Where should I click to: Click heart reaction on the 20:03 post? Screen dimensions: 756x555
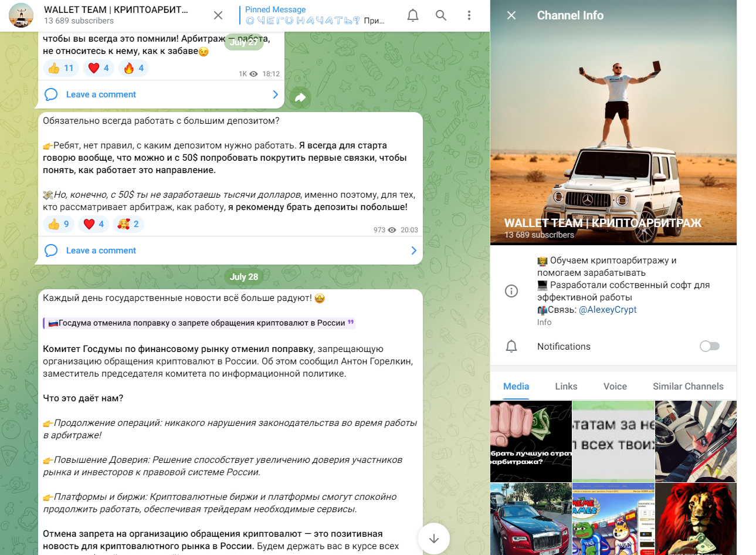point(94,224)
